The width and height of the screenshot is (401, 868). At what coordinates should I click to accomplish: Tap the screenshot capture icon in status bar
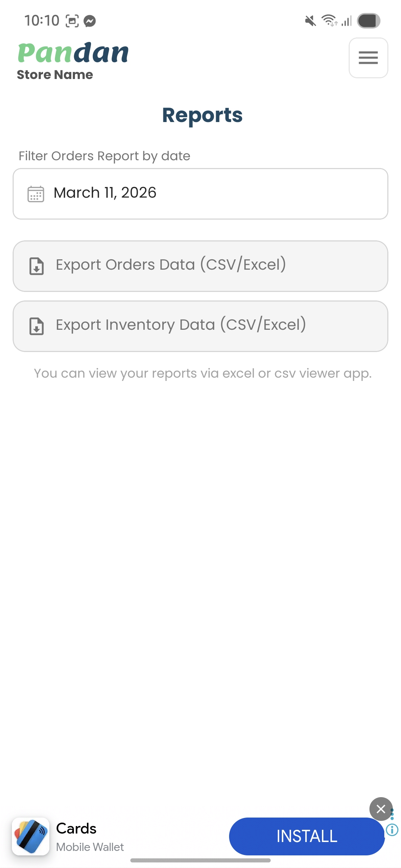coord(72,21)
